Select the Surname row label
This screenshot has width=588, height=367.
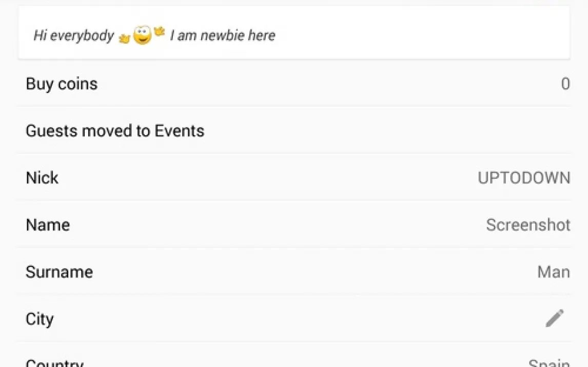(59, 272)
